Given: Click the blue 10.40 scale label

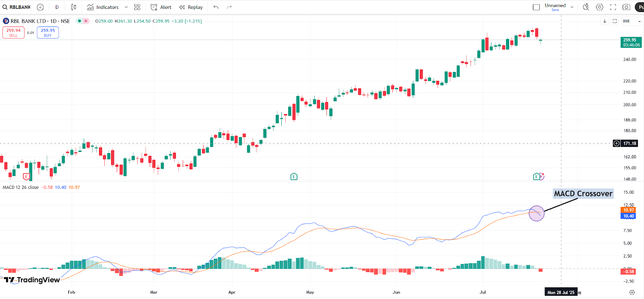Looking at the screenshot, I should click(x=628, y=216).
